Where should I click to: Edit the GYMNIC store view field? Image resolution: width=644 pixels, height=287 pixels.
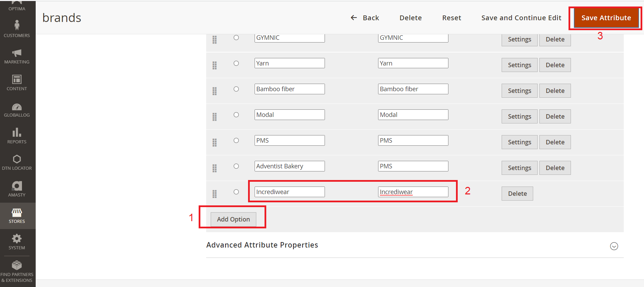click(413, 38)
